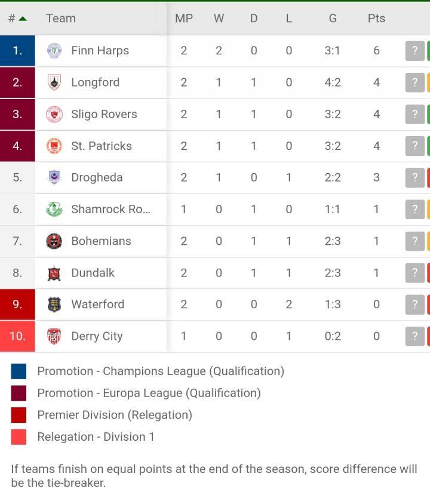The image size is (430, 504).
Task: Click the St. Patricks club crest
Action: pos(54,146)
